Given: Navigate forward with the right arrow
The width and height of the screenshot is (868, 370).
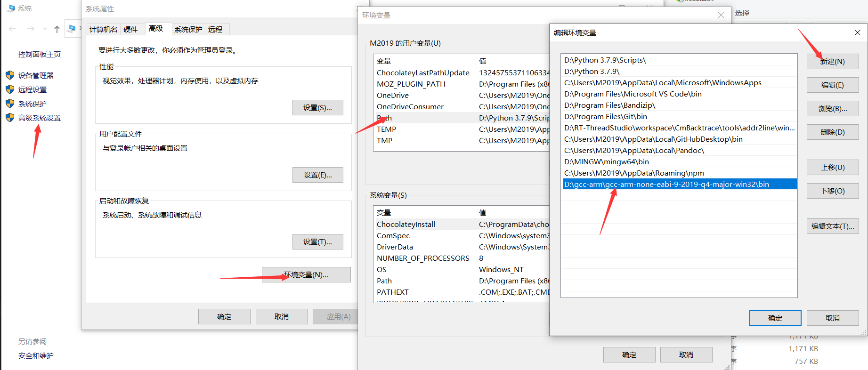Looking at the screenshot, I should pos(31,29).
